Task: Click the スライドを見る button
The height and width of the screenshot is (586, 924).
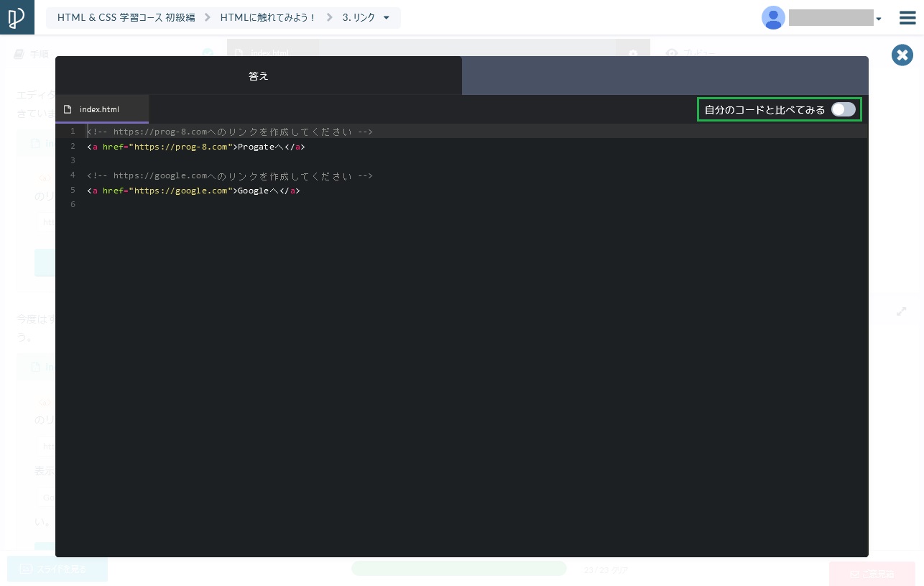Action: pyautogui.click(x=57, y=569)
